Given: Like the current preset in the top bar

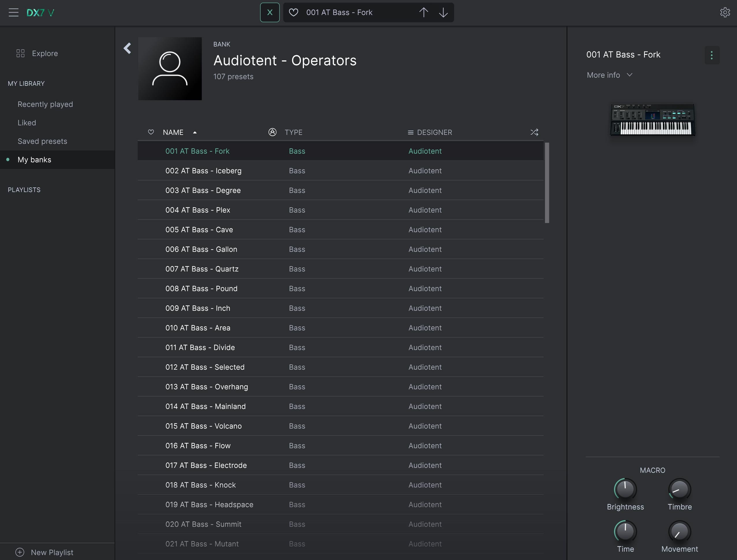Looking at the screenshot, I should [293, 13].
